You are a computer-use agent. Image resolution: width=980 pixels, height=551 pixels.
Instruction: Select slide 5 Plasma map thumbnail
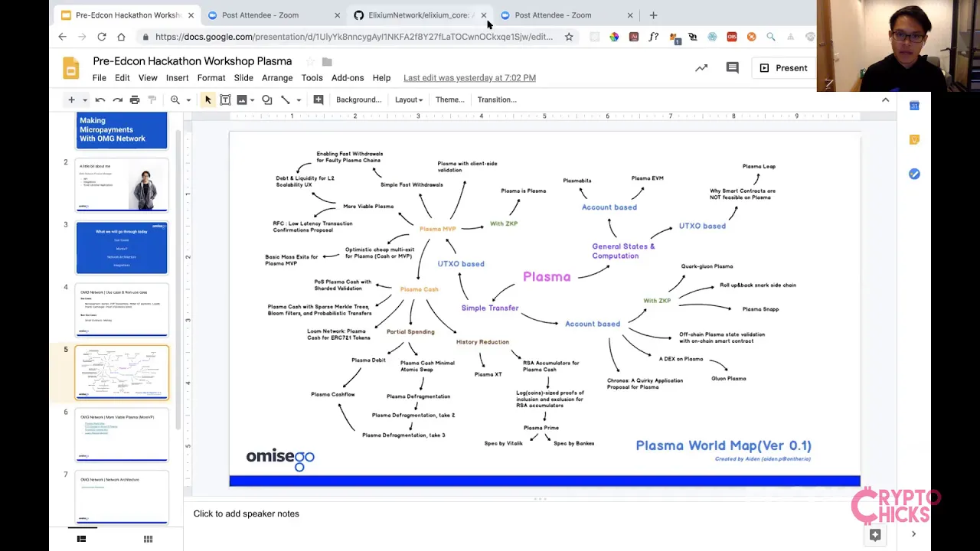[122, 373]
